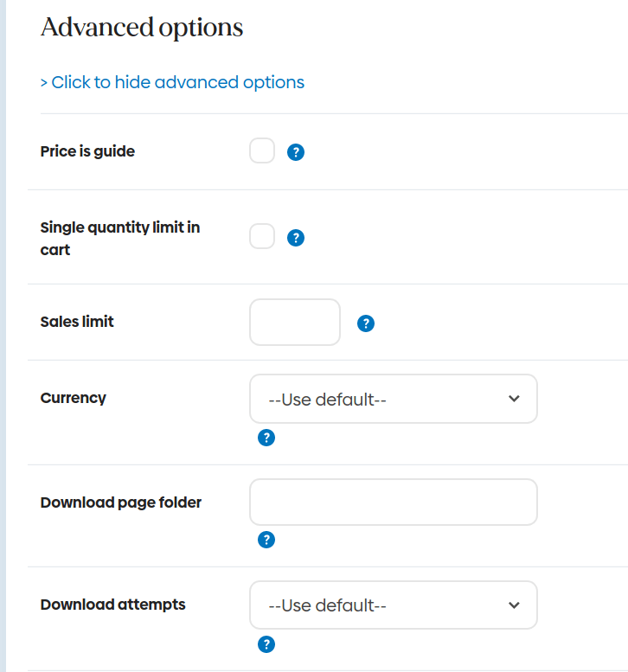This screenshot has width=628, height=672.
Task: Click into the Download page folder text field
Action: click(393, 502)
